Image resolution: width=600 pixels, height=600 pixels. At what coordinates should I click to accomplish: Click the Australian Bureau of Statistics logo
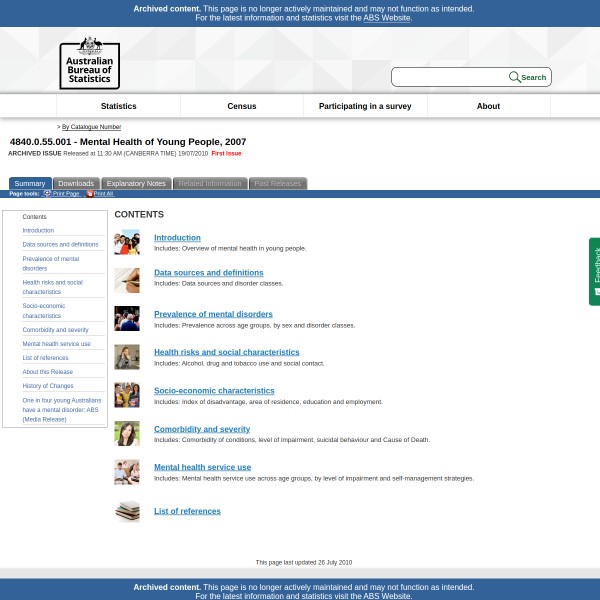[x=89, y=63]
